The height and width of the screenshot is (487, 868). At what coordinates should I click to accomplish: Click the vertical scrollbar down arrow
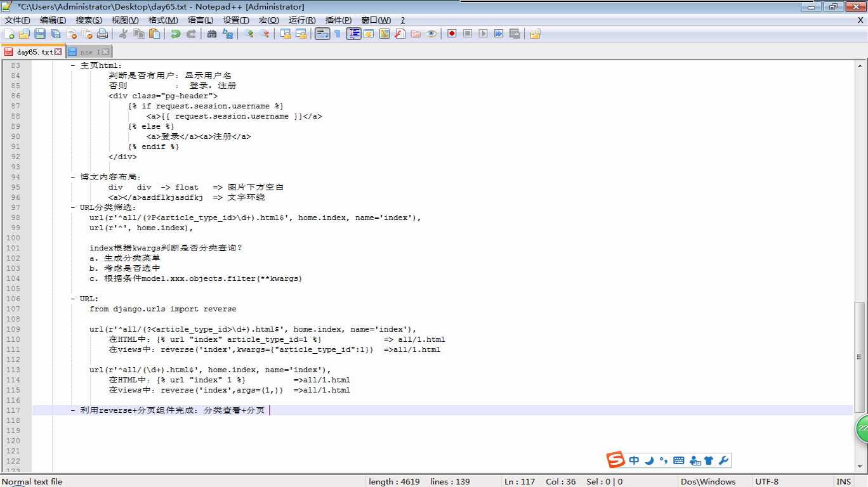tap(860, 466)
